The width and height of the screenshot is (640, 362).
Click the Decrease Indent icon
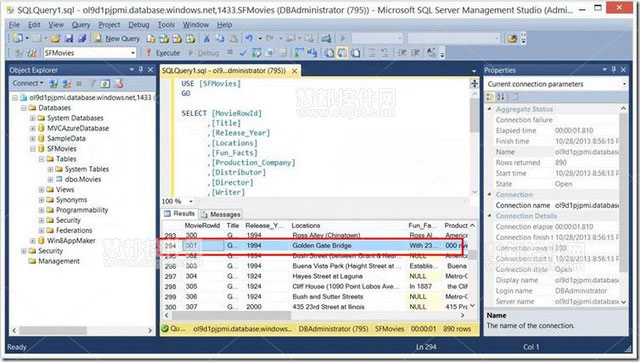[402, 53]
